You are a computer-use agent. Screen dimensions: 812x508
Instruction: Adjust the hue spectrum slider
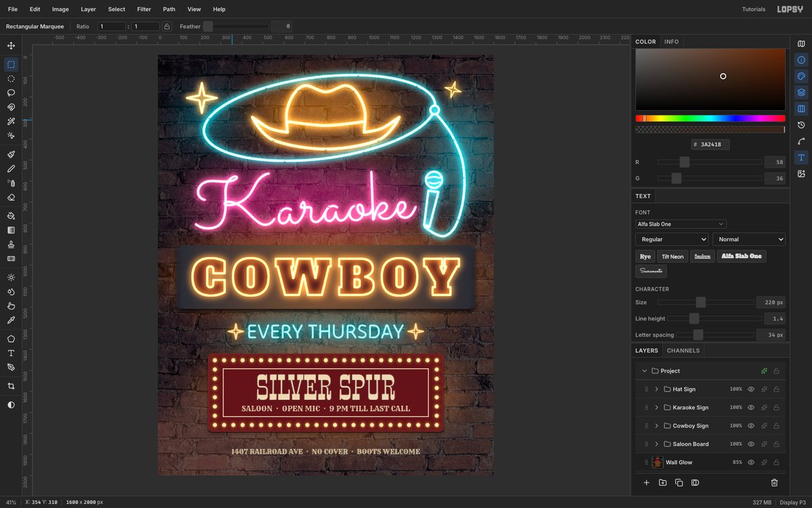coord(710,119)
